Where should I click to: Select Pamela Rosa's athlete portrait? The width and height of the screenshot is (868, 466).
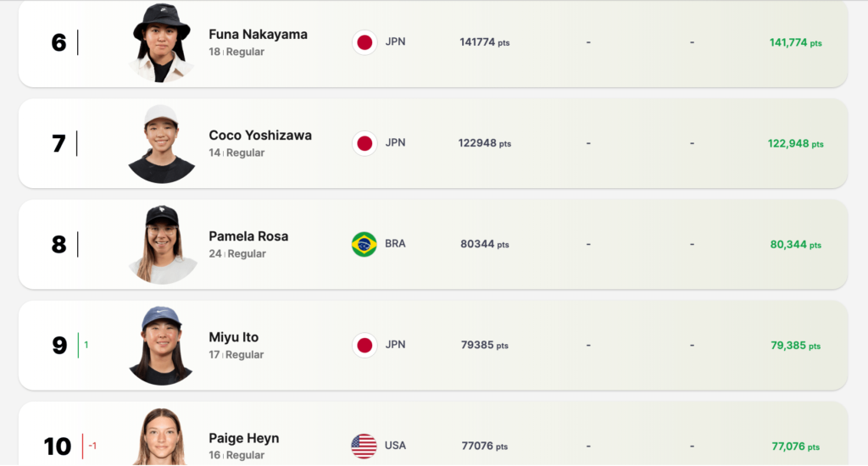pos(162,245)
